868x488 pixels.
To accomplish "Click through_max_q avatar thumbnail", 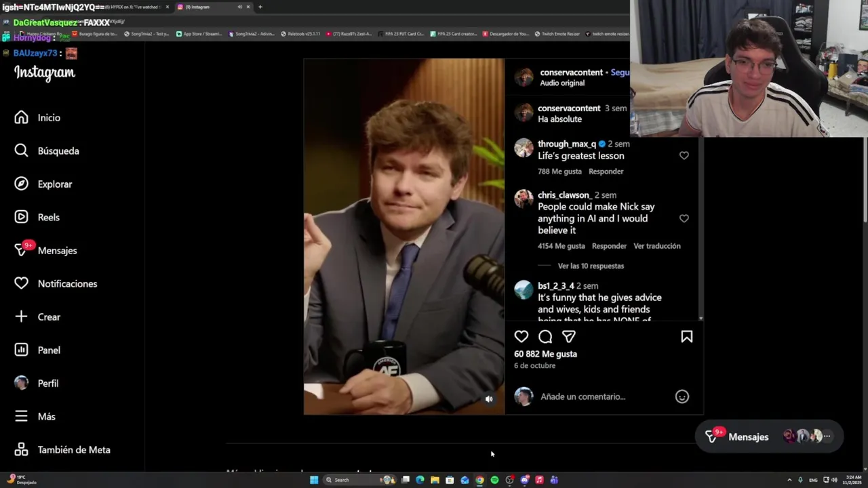I will click(x=524, y=148).
